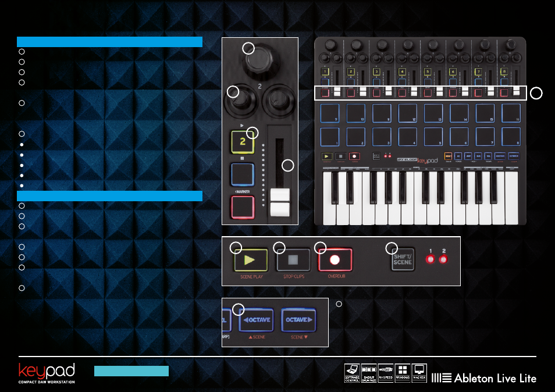Click the Mac OSX monitor icon

pos(419,373)
